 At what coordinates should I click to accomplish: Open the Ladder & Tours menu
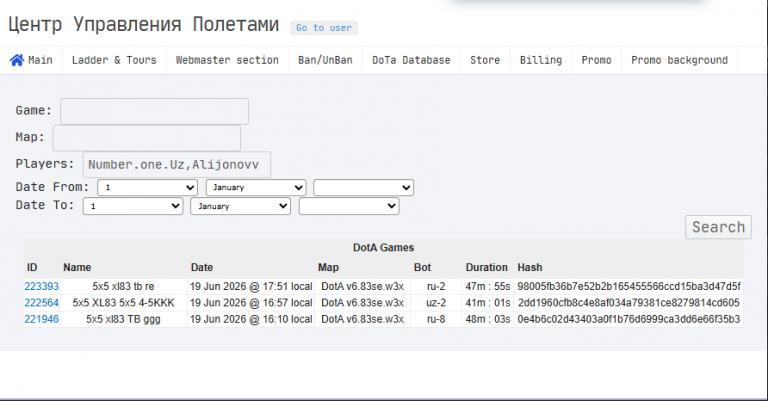click(x=114, y=60)
